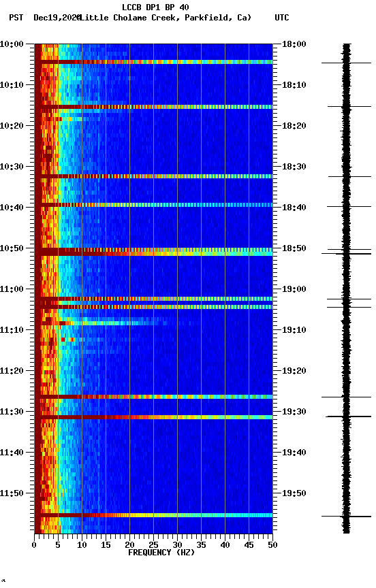Click the '18:40' UTC time label

click(x=294, y=208)
